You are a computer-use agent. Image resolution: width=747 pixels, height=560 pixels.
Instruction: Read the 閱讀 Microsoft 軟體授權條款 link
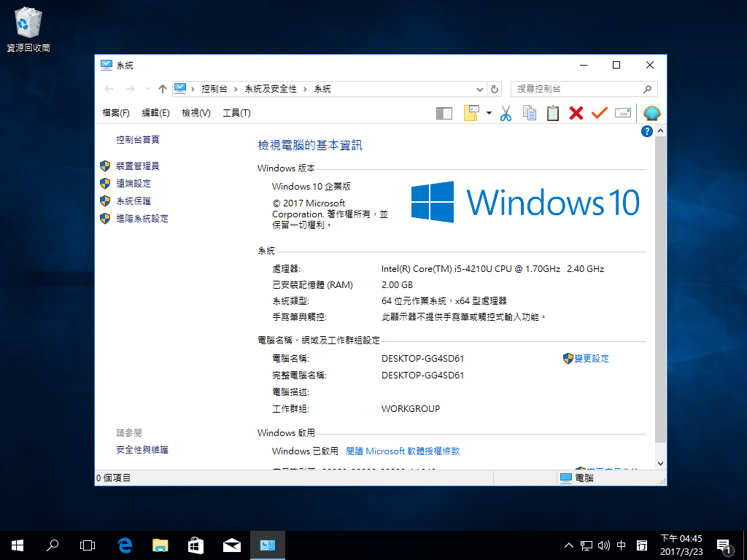click(403, 451)
